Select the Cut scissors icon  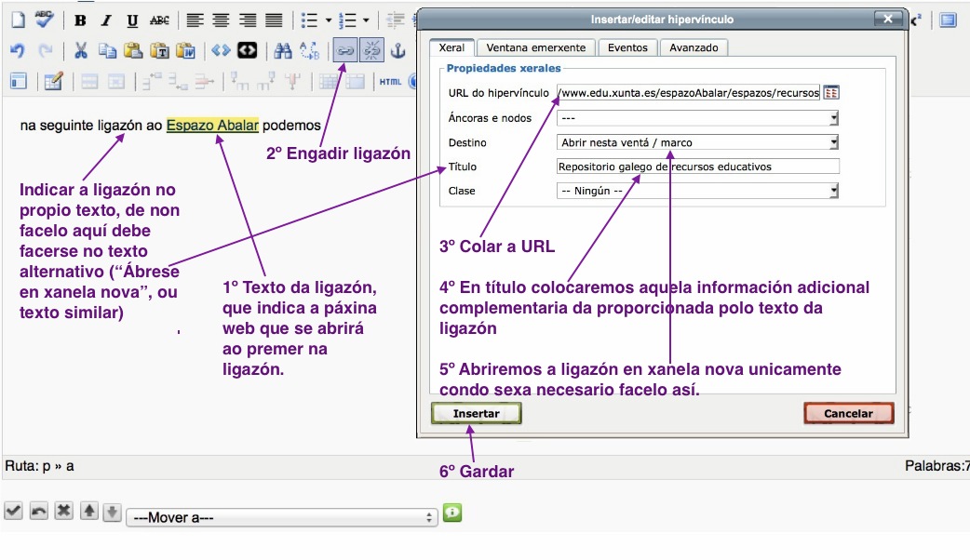[80, 51]
